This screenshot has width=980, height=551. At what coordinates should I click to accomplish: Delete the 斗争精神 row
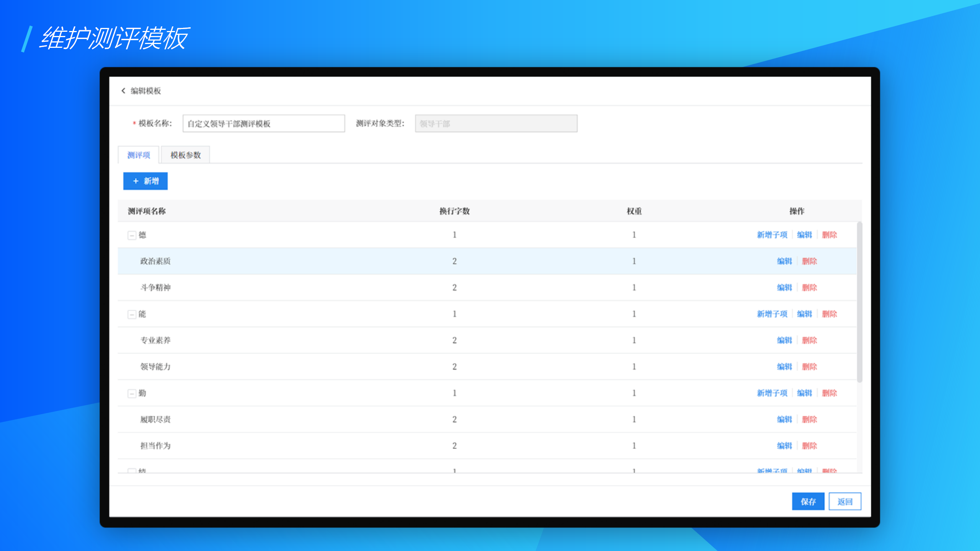[809, 288]
